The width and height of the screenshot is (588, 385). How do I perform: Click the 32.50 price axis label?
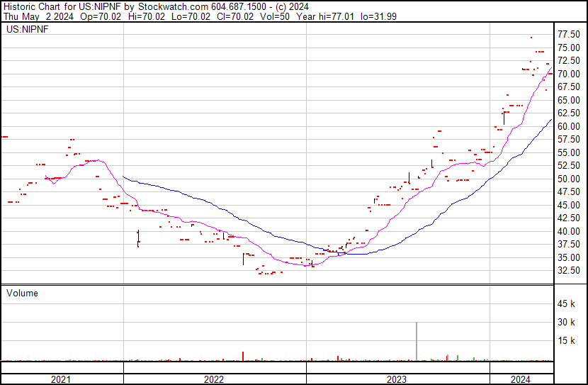click(x=569, y=270)
